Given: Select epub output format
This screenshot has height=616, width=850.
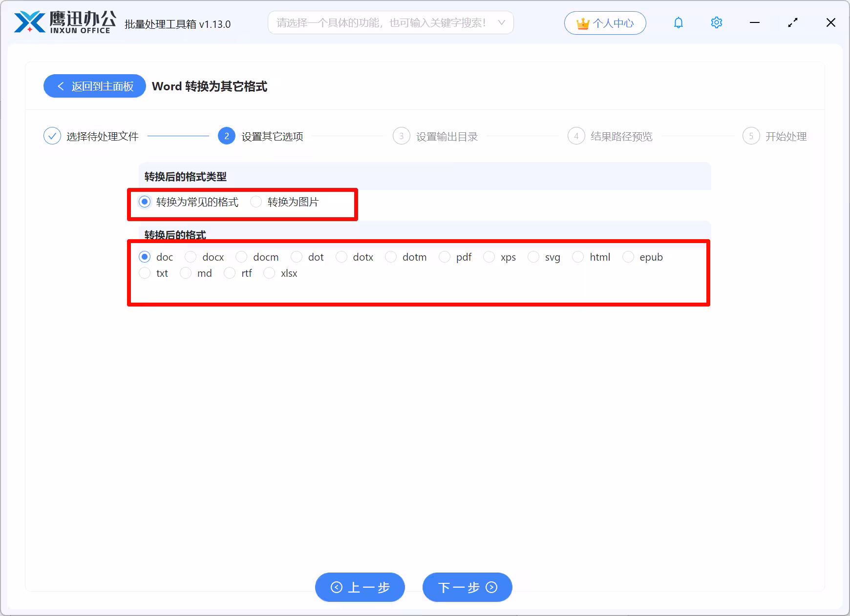Looking at the screenshot, I should click(x=628, y=256).
